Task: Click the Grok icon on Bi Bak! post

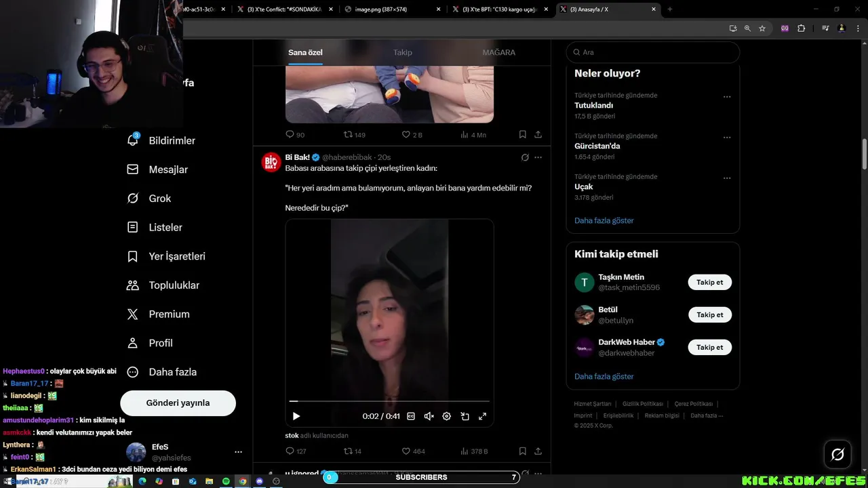Action: click(x=525, y=157)
